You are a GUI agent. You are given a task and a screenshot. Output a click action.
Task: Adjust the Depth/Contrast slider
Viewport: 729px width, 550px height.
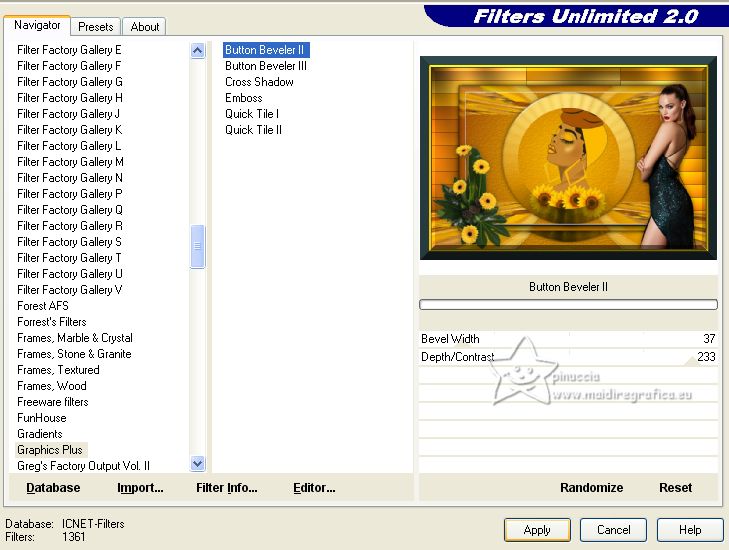point(568,357)
